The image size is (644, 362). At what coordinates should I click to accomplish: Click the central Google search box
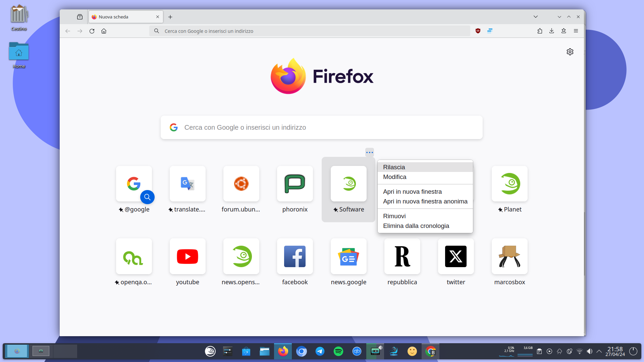[321, 127]
